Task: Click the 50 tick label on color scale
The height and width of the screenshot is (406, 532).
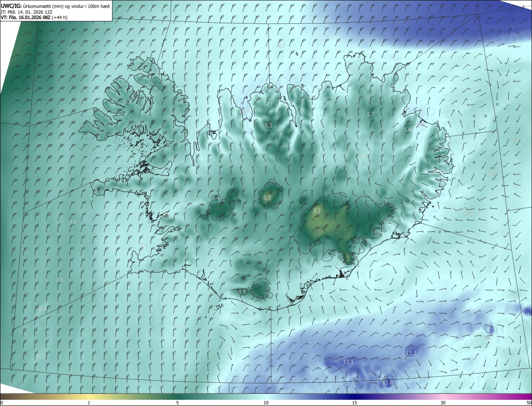Action: [529, 403]
